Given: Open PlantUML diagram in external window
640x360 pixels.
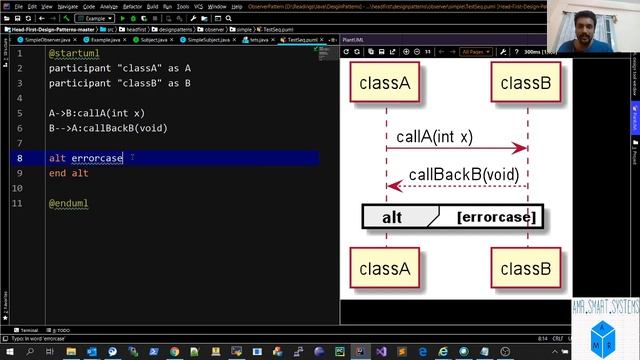Looking at the screenshot, I should pyautogui.click(x=393, y=52).
